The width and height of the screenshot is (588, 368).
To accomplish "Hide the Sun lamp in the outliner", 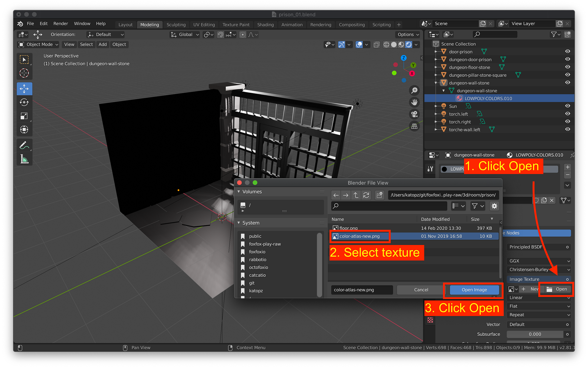I will click(x=567, y=106).
